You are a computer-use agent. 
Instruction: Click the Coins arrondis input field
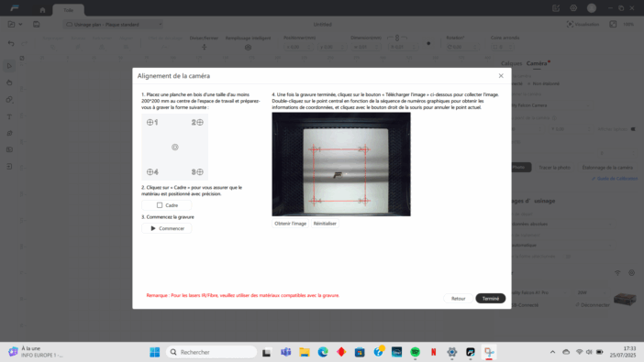tap(503, 48)
